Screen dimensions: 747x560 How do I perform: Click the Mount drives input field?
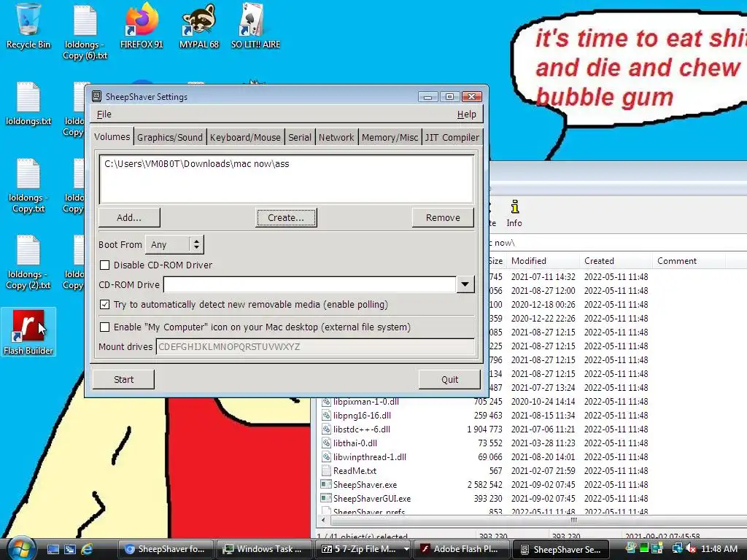point(315,346)
